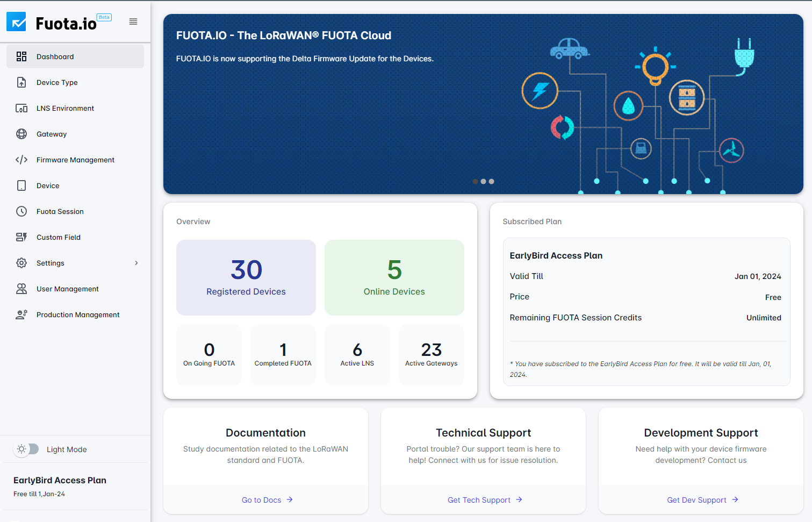812x522 pixels.
Task: Click the Free price value
Action: point(773,297)
